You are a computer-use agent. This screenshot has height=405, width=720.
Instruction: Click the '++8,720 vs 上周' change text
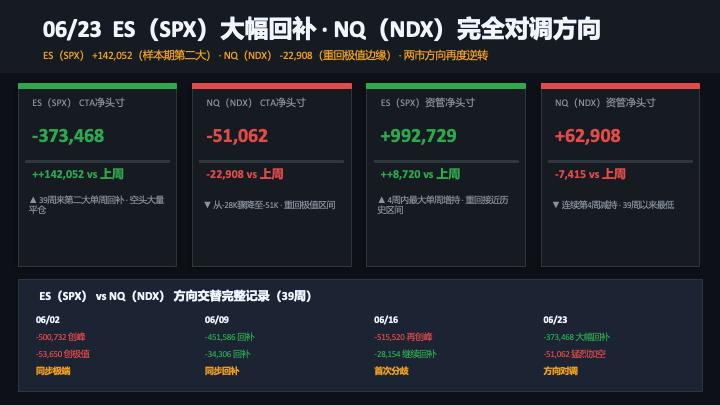(420, 174)
